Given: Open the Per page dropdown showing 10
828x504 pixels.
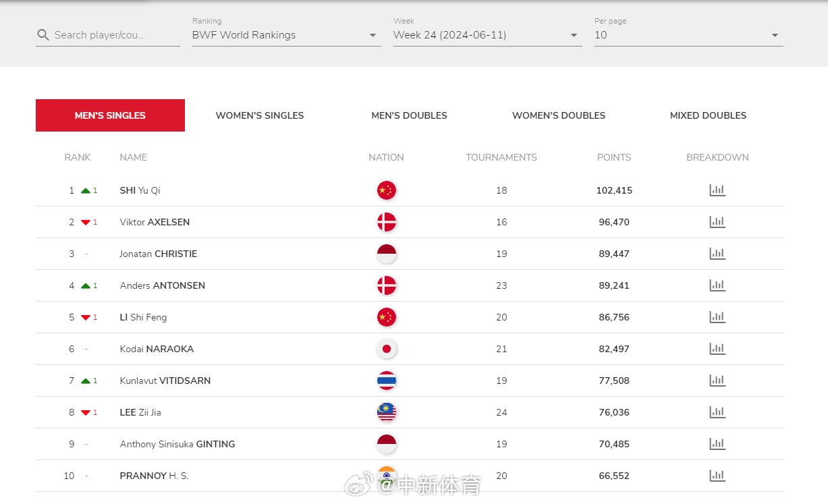Looking at the screenshot, I should tap(688, 35).
